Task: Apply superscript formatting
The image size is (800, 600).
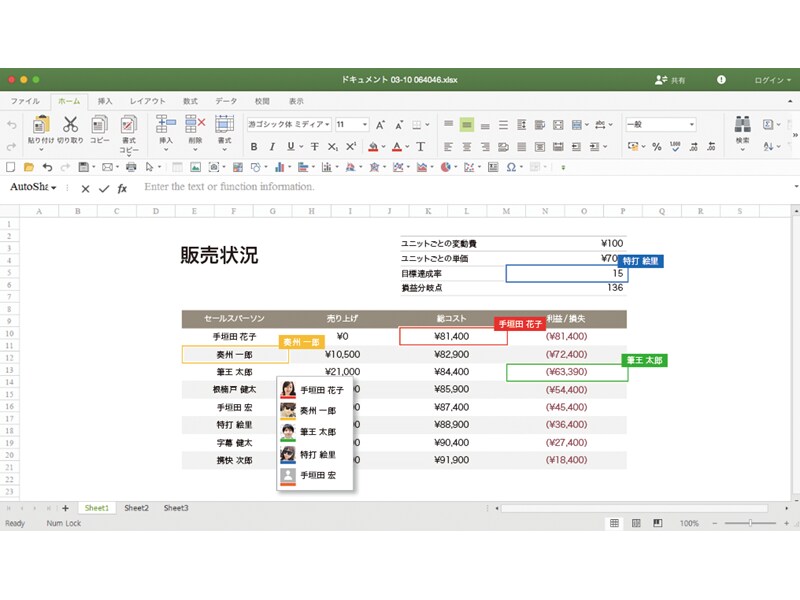Action: 351,147
